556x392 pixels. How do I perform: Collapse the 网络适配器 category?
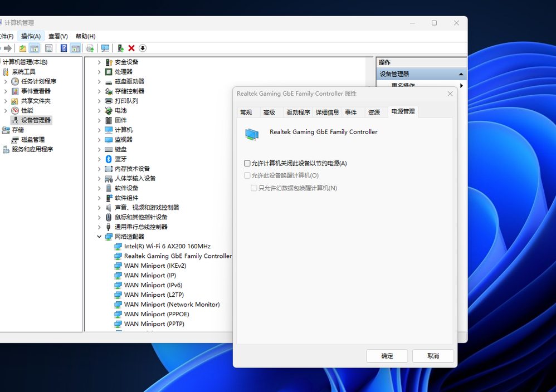99,237
